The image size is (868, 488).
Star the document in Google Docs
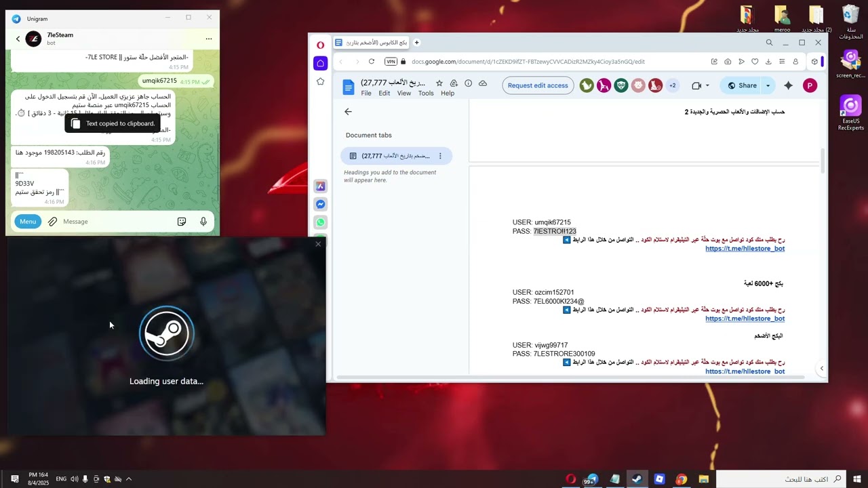439,83
